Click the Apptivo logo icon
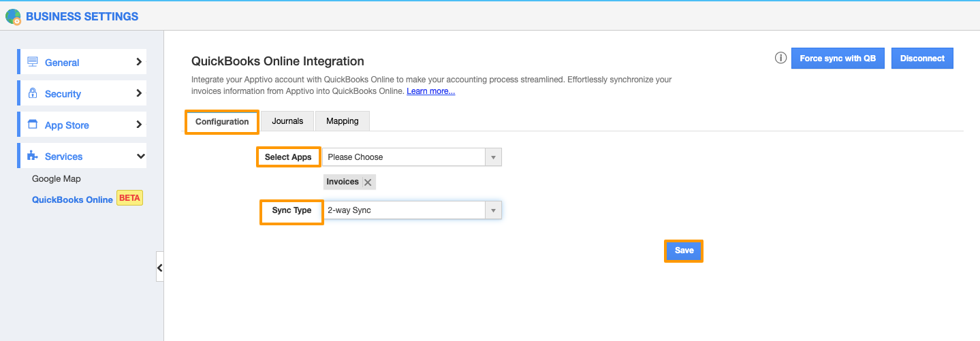This screenshot has width=980, height=341. coord(13,17)
